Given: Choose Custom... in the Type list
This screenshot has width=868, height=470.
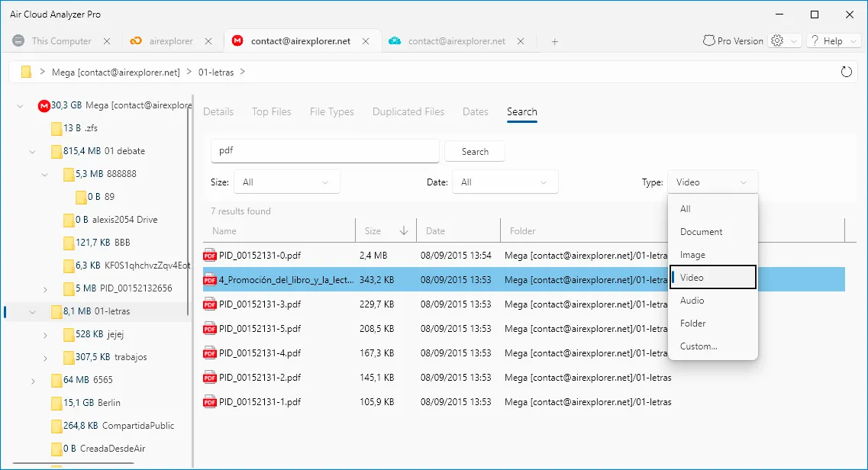Looking at the screenshot, I should (x=713, y=346).
